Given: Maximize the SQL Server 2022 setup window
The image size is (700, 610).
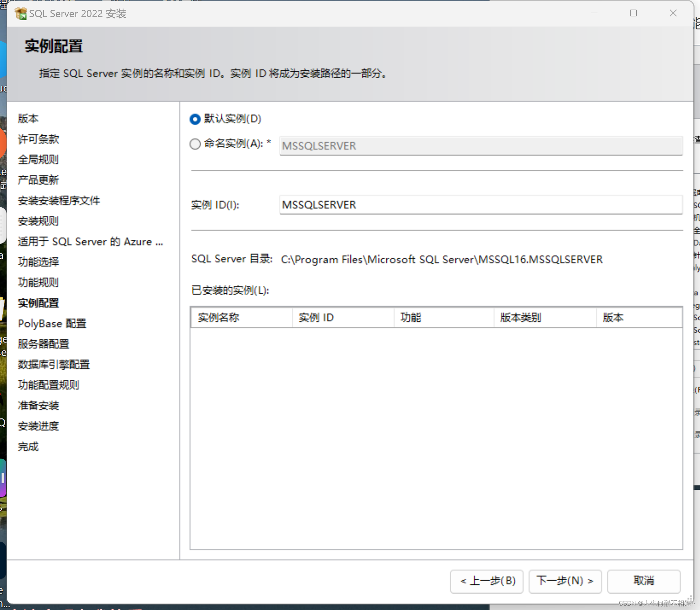Looking at the screenshot, I should pyautogui.click(x=633, y=13).
